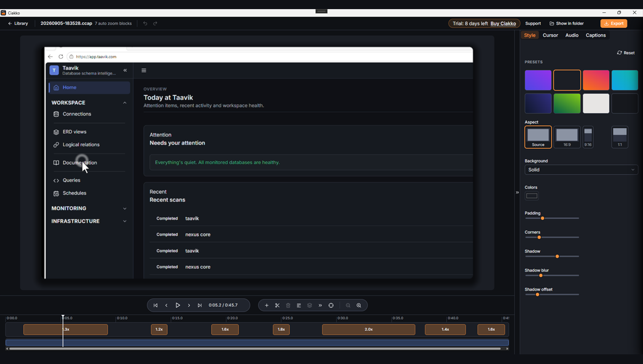Open the Audio tab
The height and width of the screenshot is (364, 643).
(x=572, y=35)
